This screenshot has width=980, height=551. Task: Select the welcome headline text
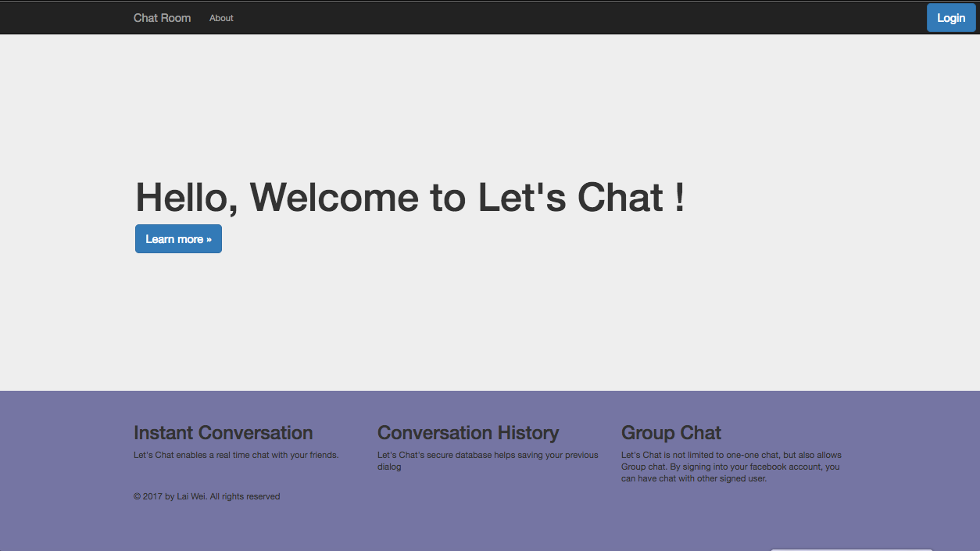tap(410, 198)
